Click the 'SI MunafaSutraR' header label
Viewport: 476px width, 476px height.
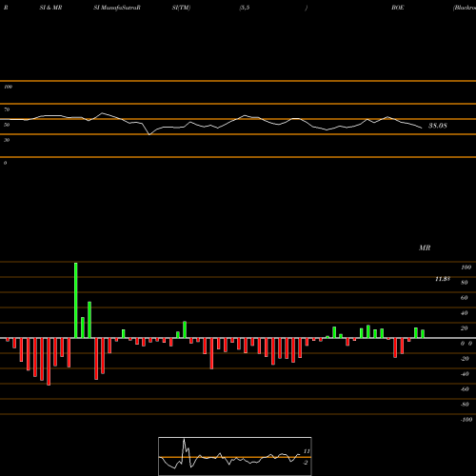pos(117,8)
